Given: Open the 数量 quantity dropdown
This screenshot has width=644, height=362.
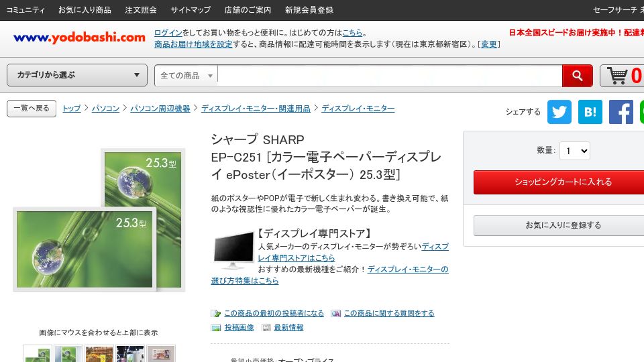Looking at the screenshot, I should (575, 151).
